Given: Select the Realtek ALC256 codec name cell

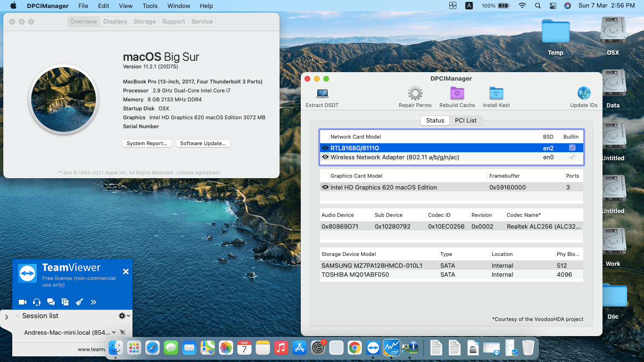Looking at the screenshot, I should pyautogui.click(x=544, y=226).
